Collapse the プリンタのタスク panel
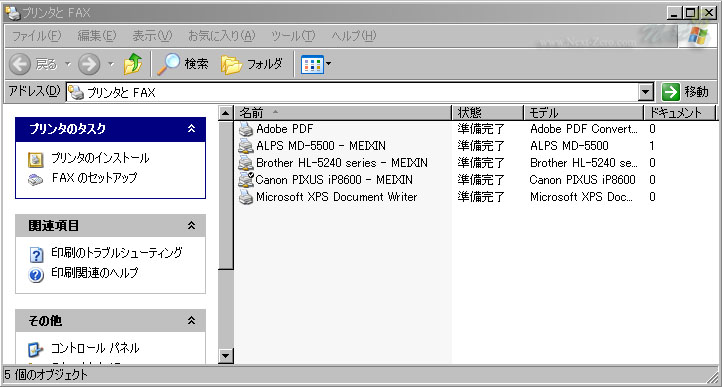Viewport: 722px width, 387px height. 192,129
